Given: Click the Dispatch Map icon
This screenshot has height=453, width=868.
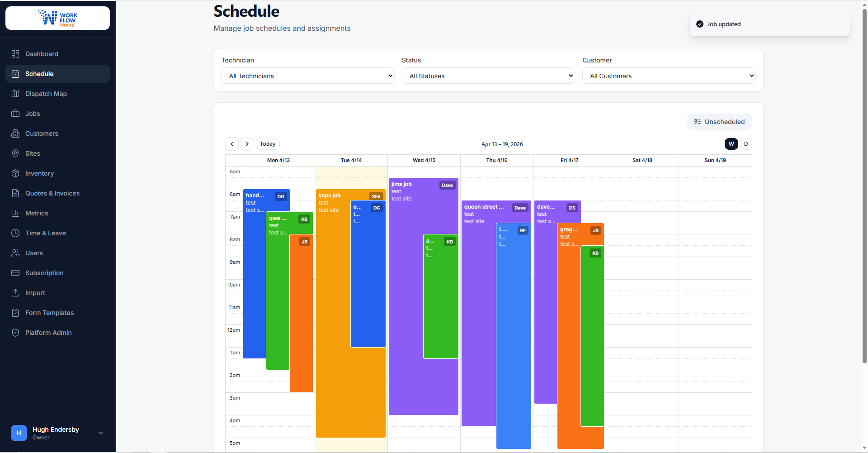Looking at the screenshot, I should click(15, 94).
